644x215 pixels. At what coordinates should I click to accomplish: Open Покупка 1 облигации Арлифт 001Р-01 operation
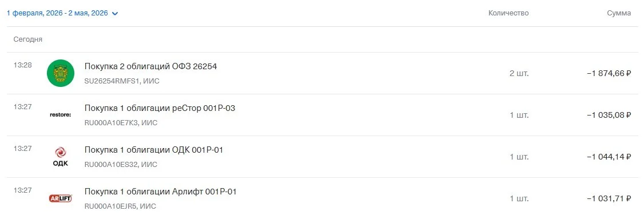(322, 197)
